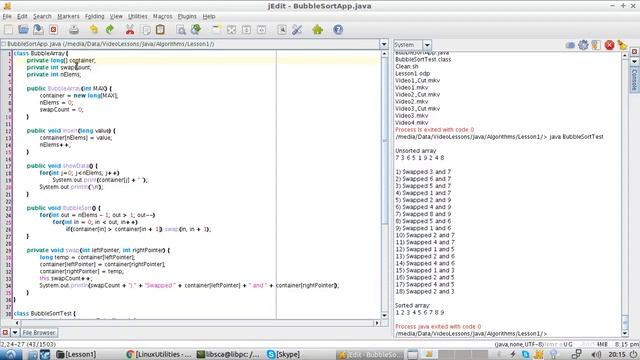Open the System shell dropdown in Console

(x=427, y=45)
